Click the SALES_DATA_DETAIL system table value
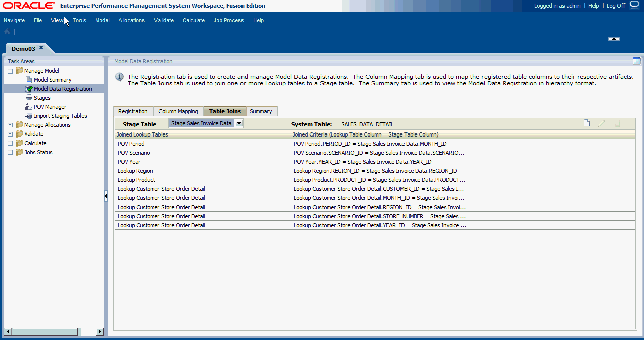644x340 pixels. [367, 124]
